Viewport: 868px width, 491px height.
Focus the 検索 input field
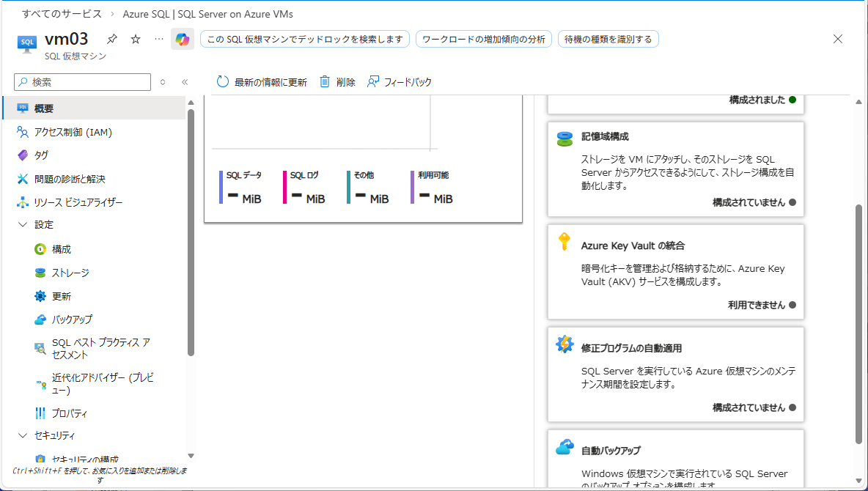tap(83, 82)
